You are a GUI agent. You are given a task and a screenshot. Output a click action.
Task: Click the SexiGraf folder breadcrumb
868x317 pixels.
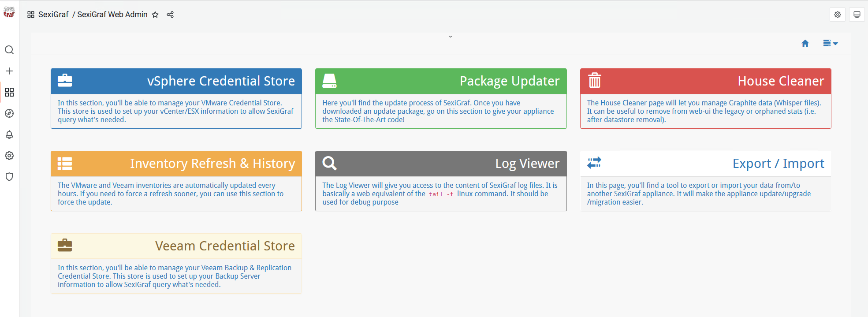[53, 15]
